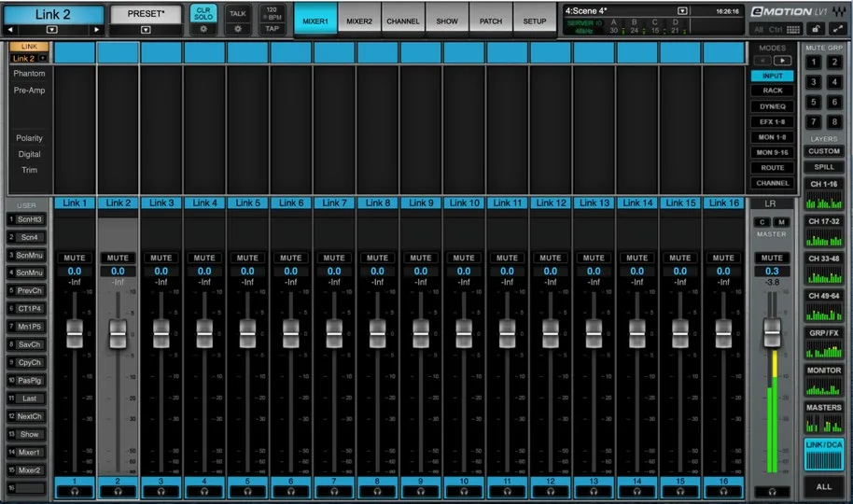Cue Link 5 with its headphone icon
Image resolution: width=853 pixels, height=504 pixels.
point(247,492)
